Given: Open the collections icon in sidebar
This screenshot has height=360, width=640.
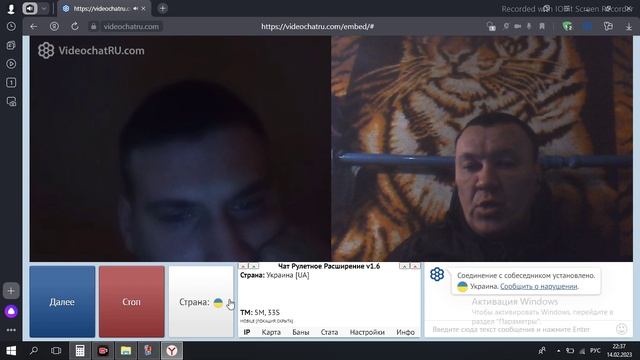Looking at the screenshot, I should (x=11, y=45).
